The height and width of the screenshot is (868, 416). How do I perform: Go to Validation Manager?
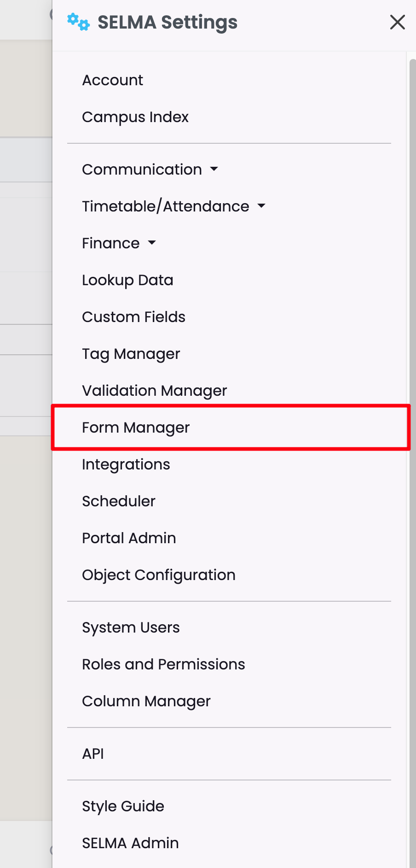(154, 391)
